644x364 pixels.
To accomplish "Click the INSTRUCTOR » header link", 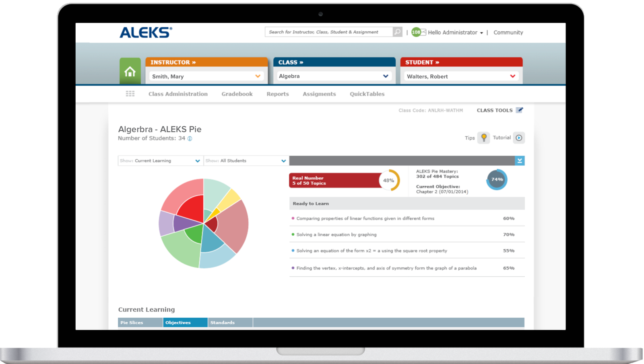I will 173,62.
